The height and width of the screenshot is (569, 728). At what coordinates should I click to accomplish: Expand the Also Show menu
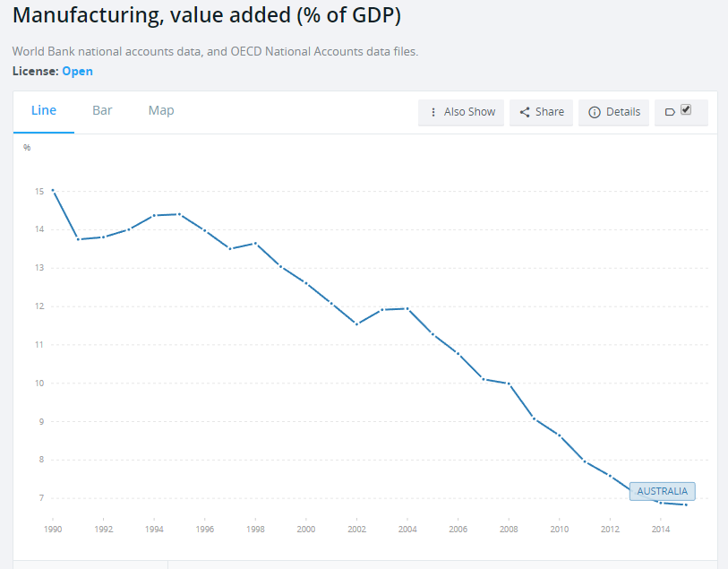pyautogui.click(x=461, y=112)
